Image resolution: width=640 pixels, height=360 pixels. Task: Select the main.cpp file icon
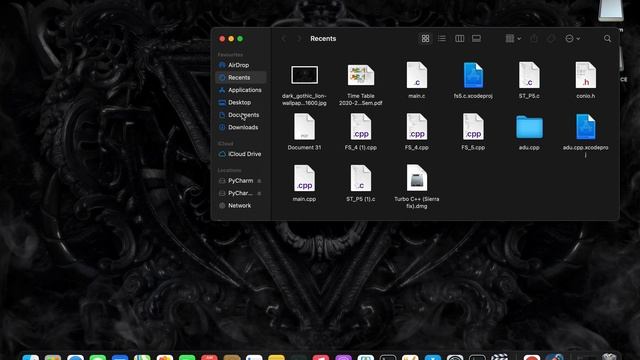tap(304, 178)
